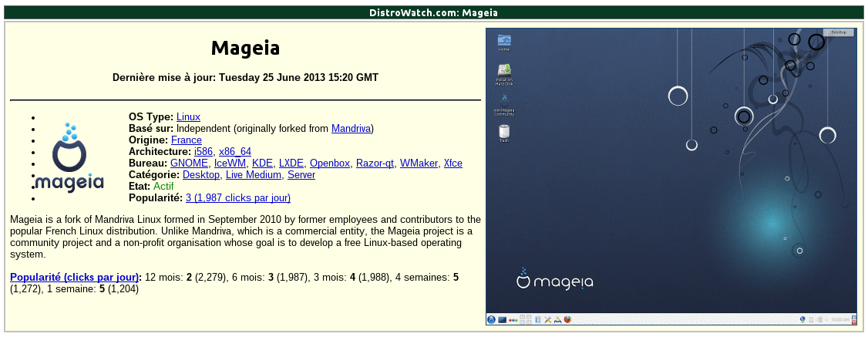Select the i586 architecture link
Image resolution: width=868 pixels, height=337 pixels.
204,152
